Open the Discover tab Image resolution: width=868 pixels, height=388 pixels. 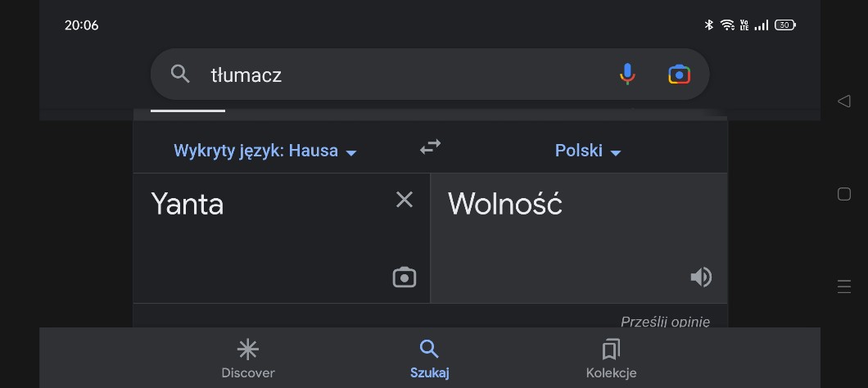248,359
